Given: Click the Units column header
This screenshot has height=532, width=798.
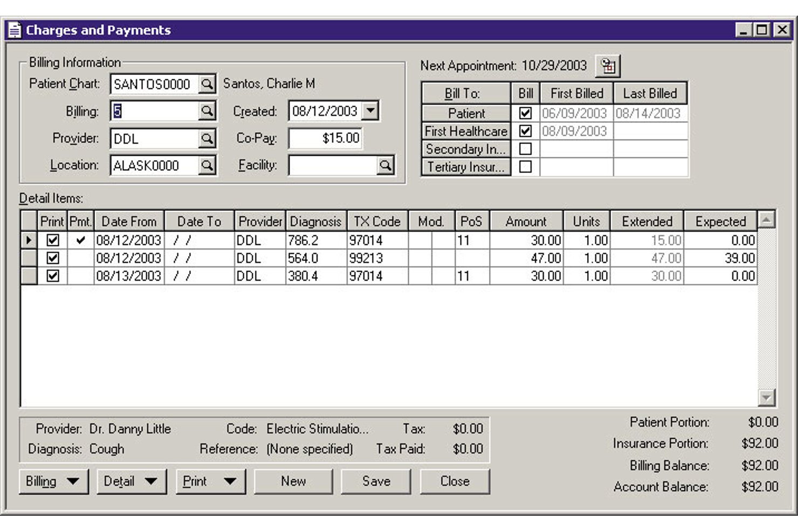Looking at the screenshot, I should click(586, 222).
